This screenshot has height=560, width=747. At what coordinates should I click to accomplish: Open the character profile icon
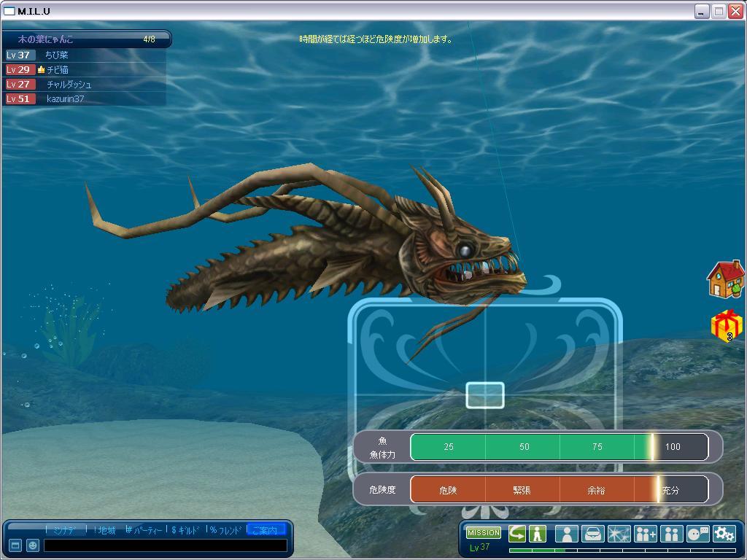tap(566, 534)
